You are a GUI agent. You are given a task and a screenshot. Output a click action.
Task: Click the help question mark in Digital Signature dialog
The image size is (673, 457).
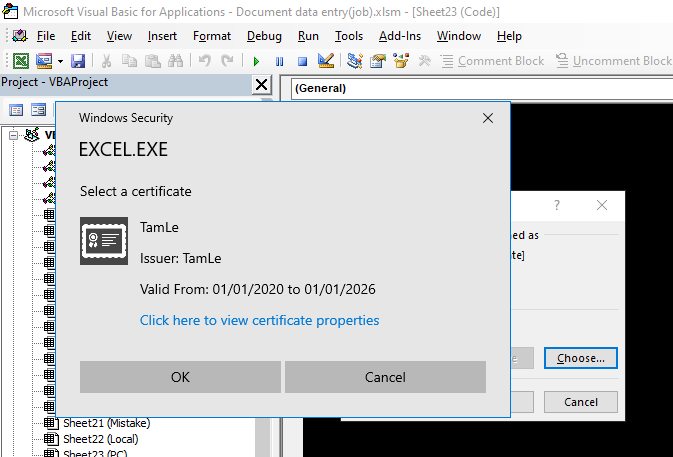tap(557, 205)
